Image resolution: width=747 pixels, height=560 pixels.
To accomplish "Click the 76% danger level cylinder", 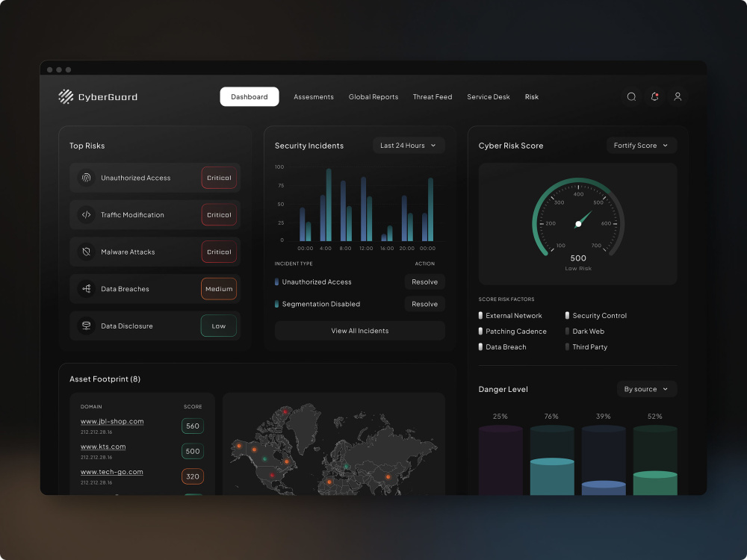I will 552,460.
